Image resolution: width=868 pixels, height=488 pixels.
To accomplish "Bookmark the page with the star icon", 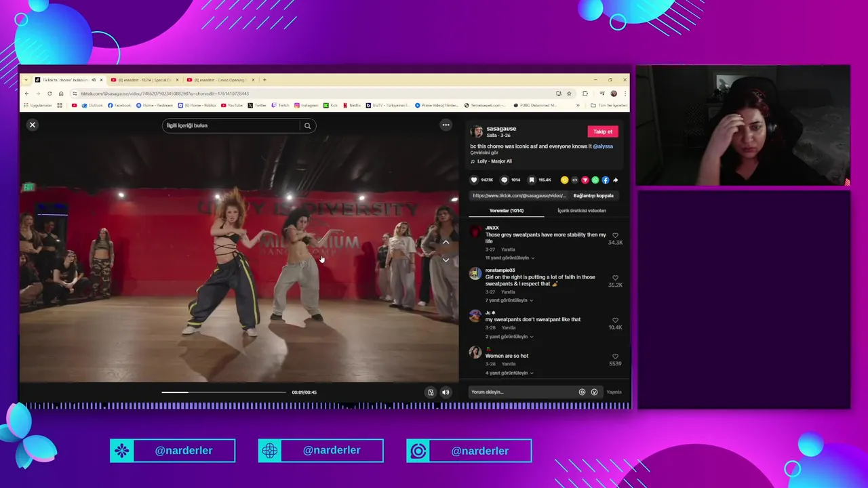I will 569,94.
